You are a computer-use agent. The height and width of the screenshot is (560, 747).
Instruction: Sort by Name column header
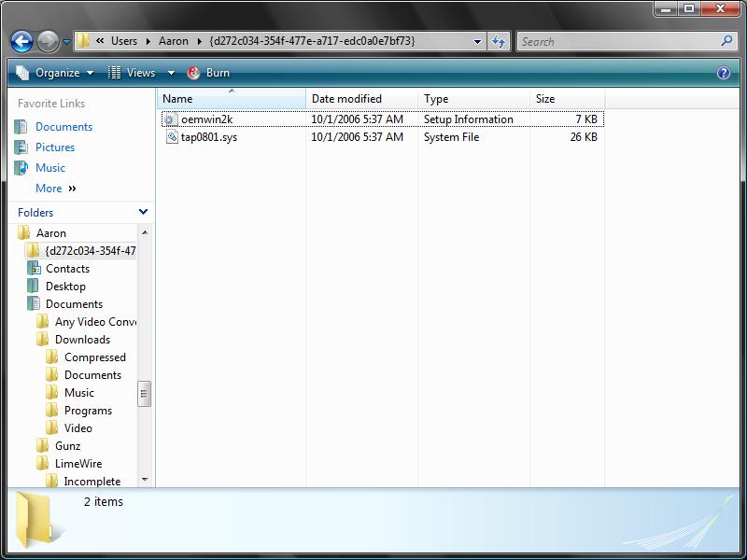(x=231, y=99)
